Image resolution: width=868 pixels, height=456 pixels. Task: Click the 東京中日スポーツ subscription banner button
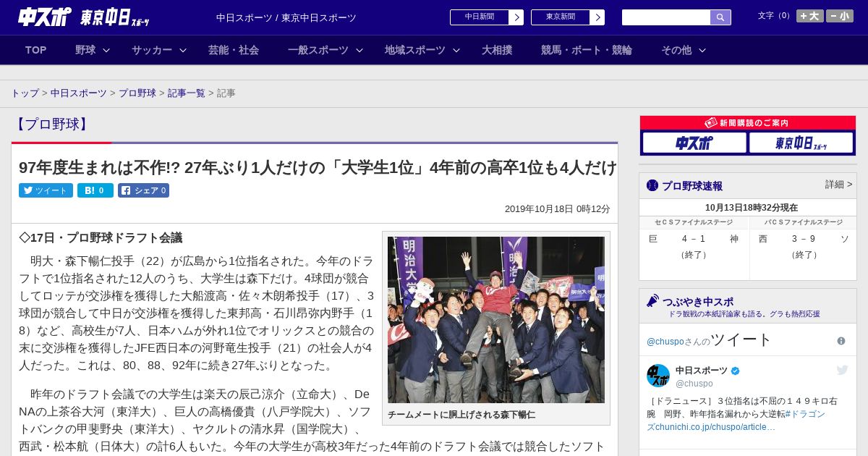[801, 143]
